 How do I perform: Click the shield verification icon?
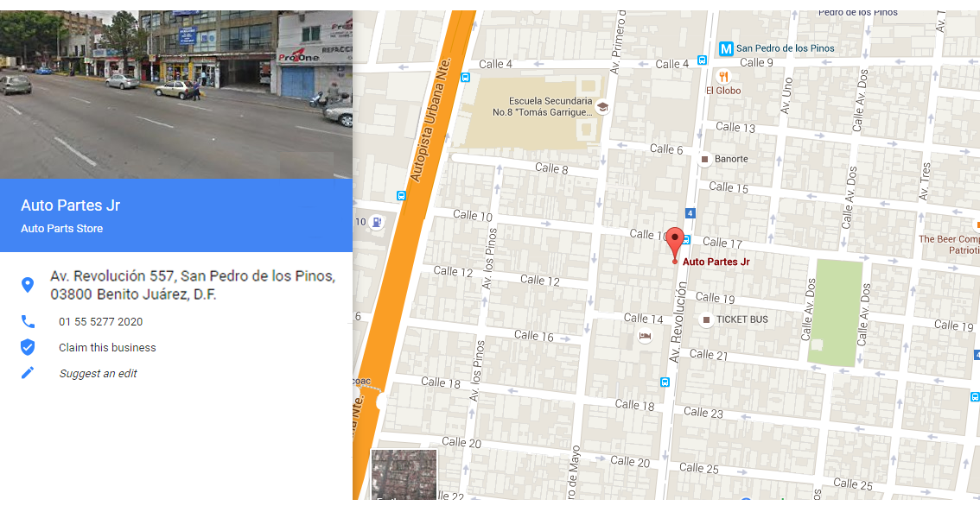[x=28, y=347]
